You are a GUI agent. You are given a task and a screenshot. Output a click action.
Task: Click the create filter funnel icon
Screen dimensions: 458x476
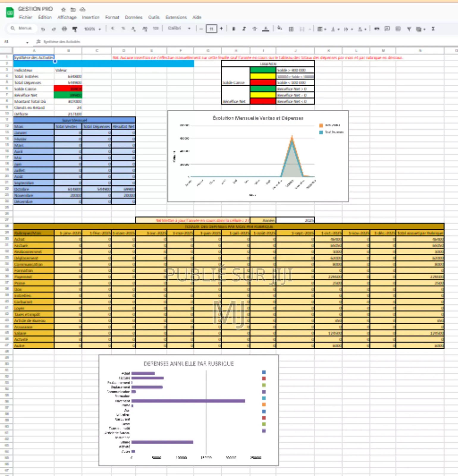point(409,29)
